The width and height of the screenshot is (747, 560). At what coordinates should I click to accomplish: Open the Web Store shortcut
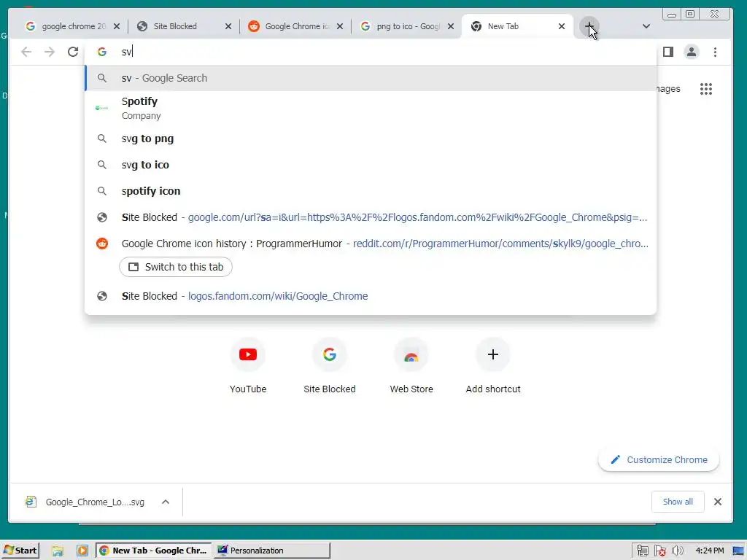411,366
